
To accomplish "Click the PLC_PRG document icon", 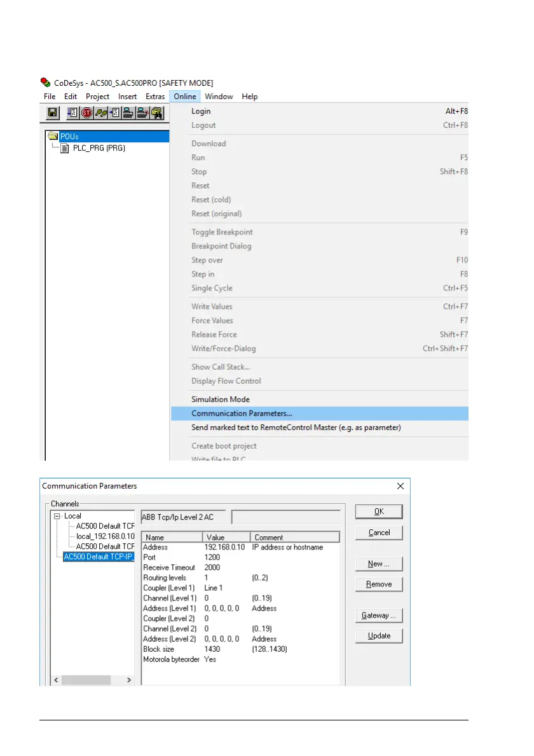I will (x=65, y=148).
